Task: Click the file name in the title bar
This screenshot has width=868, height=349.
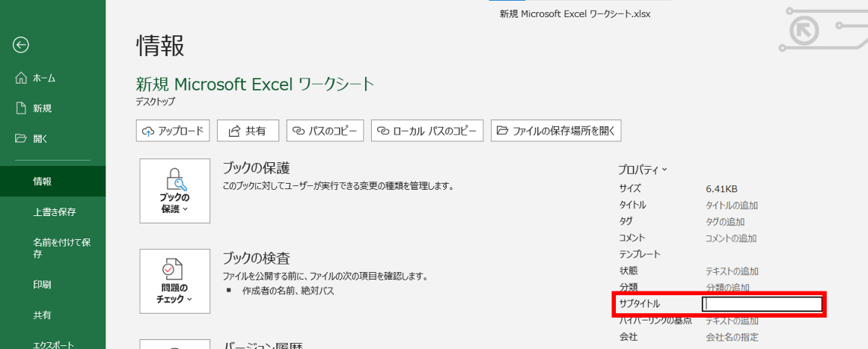Action: coord(575,14)
